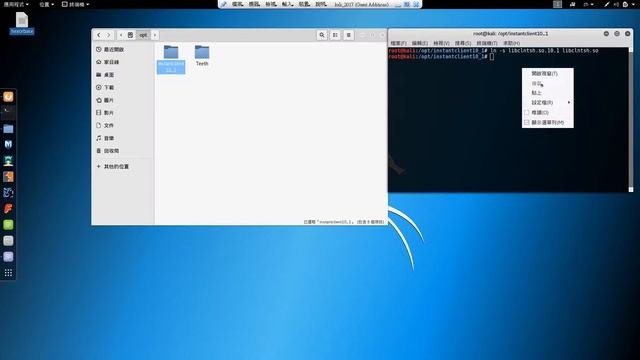The height and width of the screenshot is (360, 640).
Task: Open the grey icon in dock
Action: point(8,241)
